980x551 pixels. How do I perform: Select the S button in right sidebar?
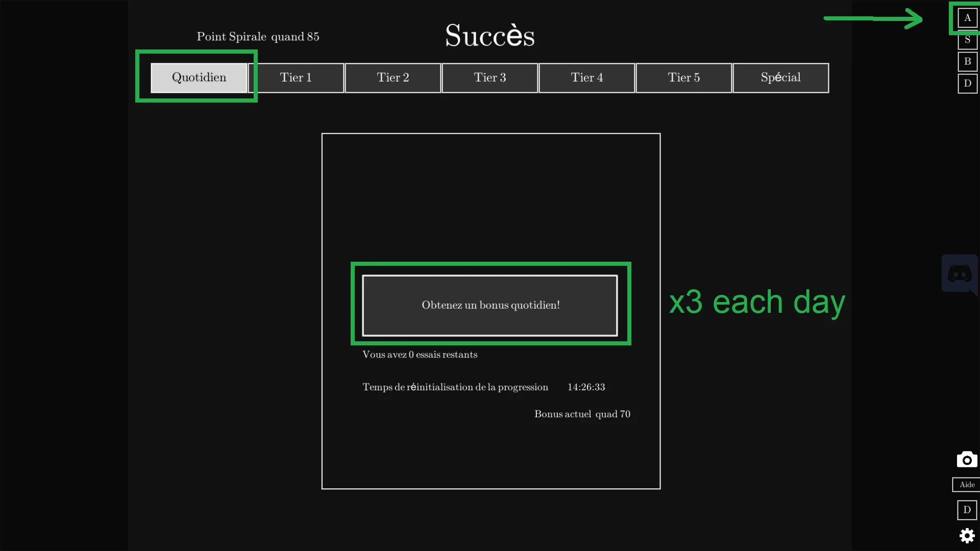pyautogui.click(x=967, y=41)
